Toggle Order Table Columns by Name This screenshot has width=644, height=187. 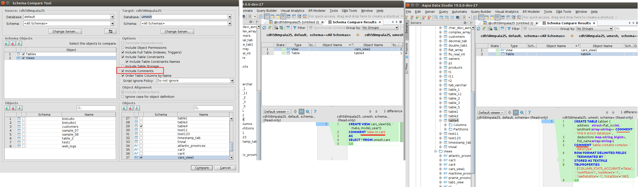tap(123, 75)
